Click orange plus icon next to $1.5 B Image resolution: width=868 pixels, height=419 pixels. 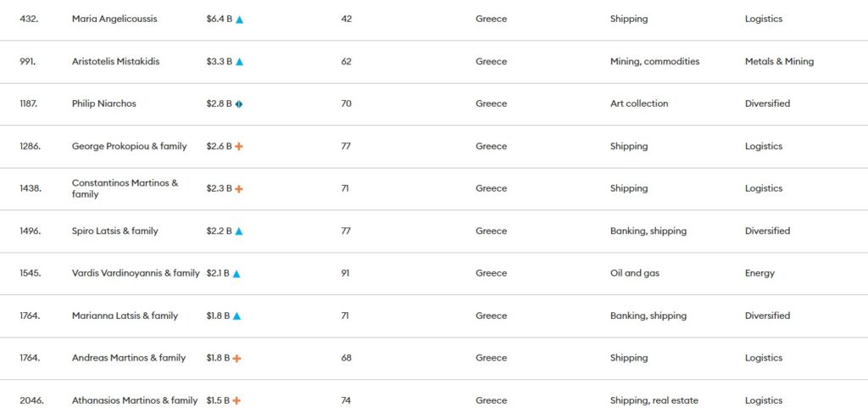tap(236, 400)
